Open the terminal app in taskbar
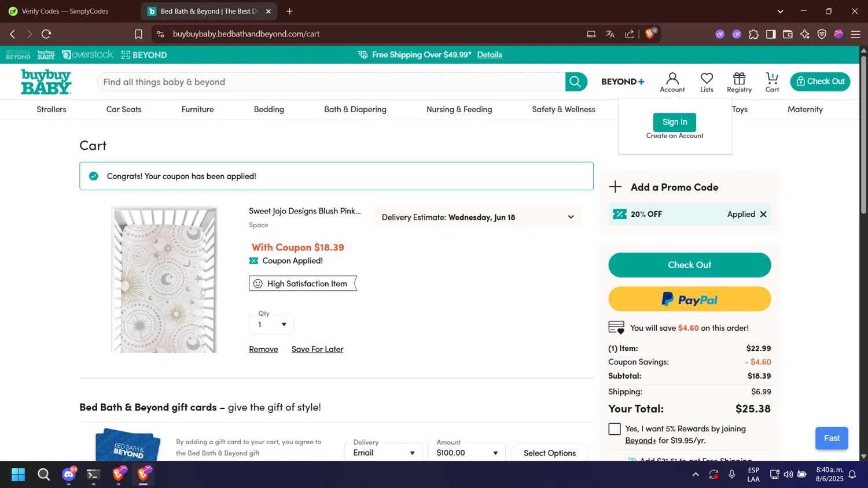This screenshot has height=488, width=868. click(x=94, y=475)
